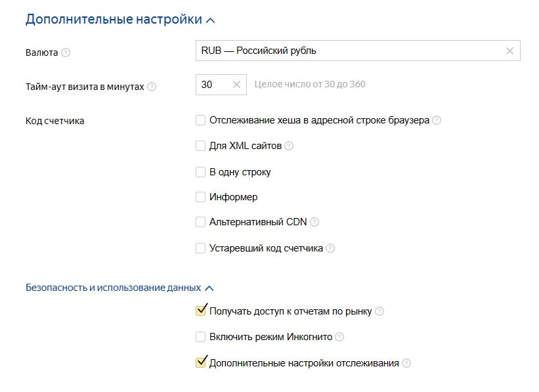Screen dimensions: 539x392
Task: Check the Информер checkbox
Action: (200, 197)
